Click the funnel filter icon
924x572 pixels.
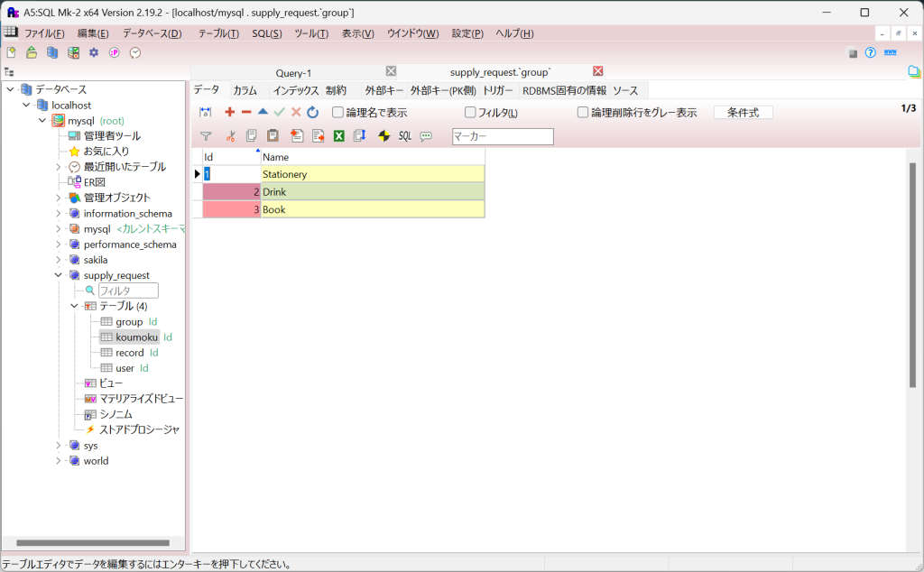(206, 136)
